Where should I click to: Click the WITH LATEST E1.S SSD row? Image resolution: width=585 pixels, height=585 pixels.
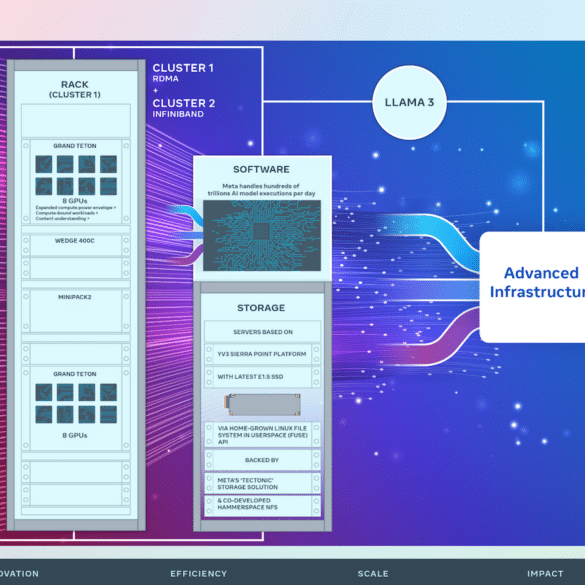pos(262,377)
